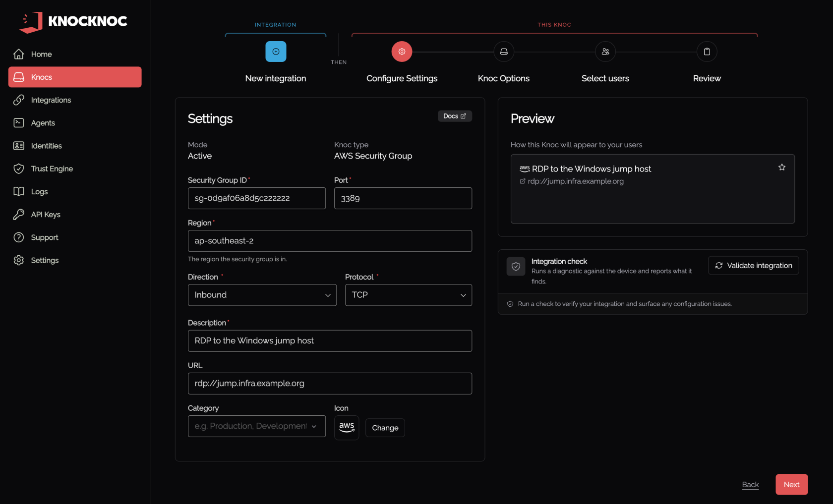Jump to the Select users step icon
Screen dimensions: 833x504
[605, 52]
